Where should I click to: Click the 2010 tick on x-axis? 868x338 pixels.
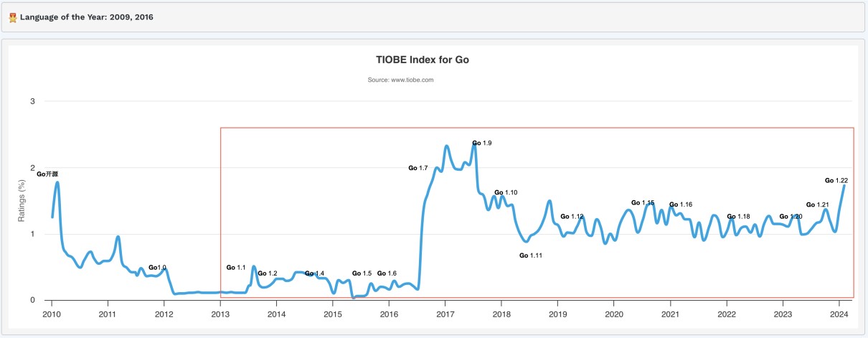[52, 314]
